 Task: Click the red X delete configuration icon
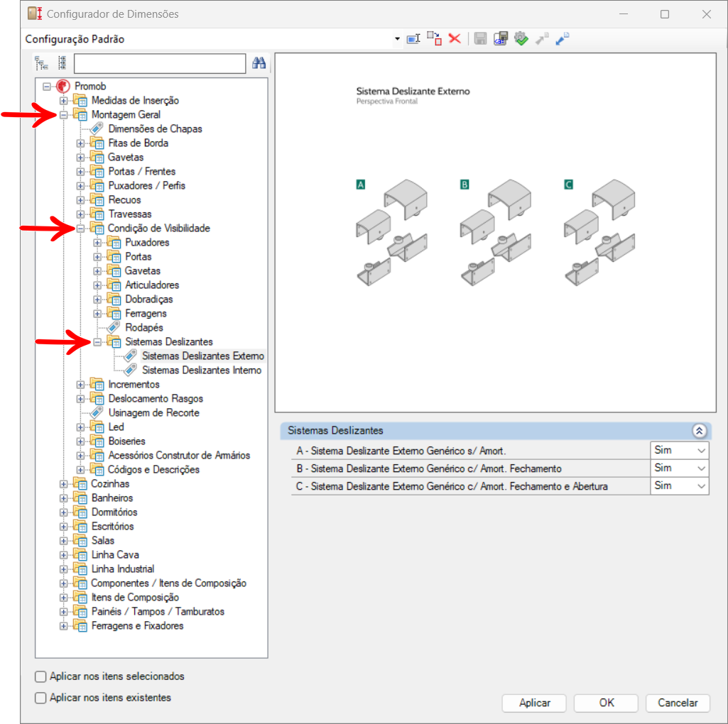coord(455,39)
